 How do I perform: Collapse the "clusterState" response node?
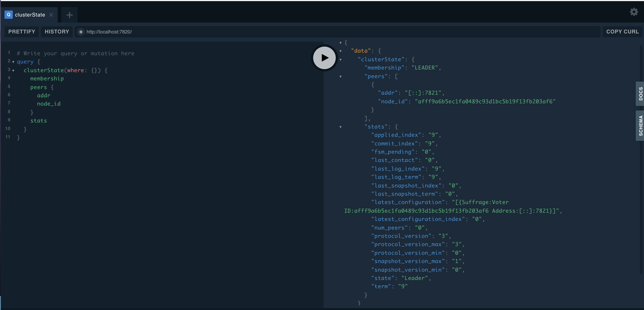click(340, 60)
